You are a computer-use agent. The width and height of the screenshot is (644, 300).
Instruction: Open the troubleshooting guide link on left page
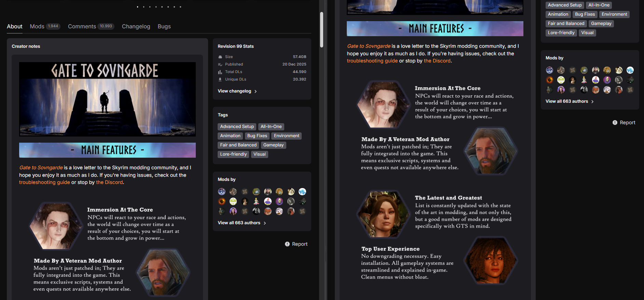click(44, 182)
